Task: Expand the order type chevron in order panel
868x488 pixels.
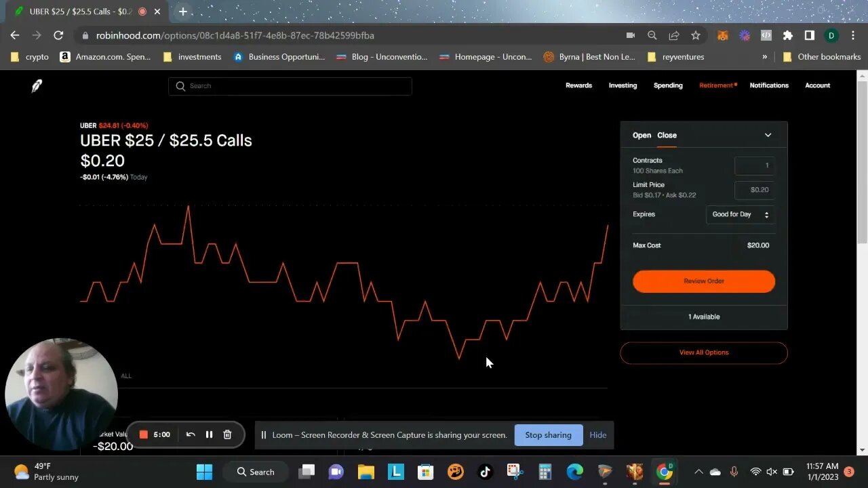Action: click(x=768, y=136)
